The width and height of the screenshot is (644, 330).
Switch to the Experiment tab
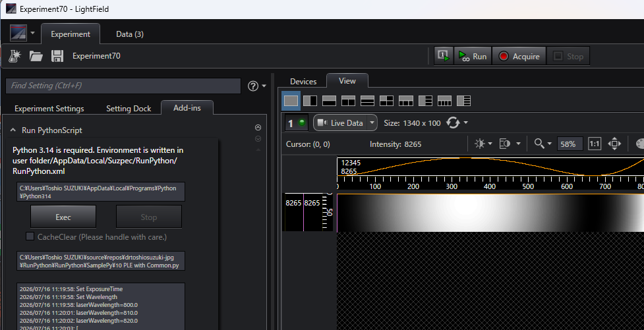tap(71, 34)
